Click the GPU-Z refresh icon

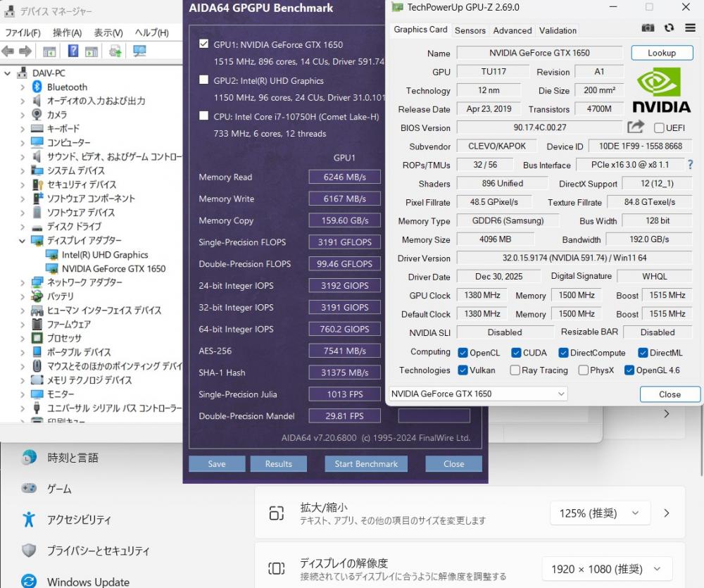669,27
